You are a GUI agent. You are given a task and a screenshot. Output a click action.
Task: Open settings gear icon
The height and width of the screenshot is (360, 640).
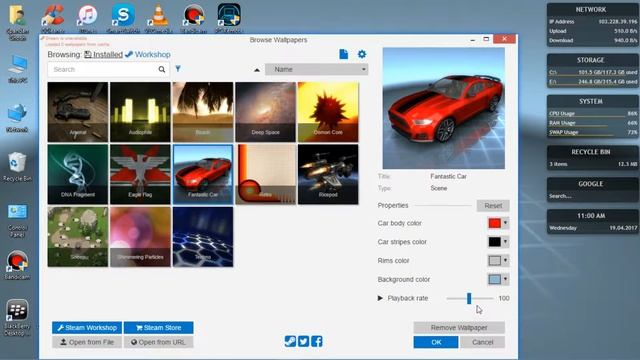point(362,54)
